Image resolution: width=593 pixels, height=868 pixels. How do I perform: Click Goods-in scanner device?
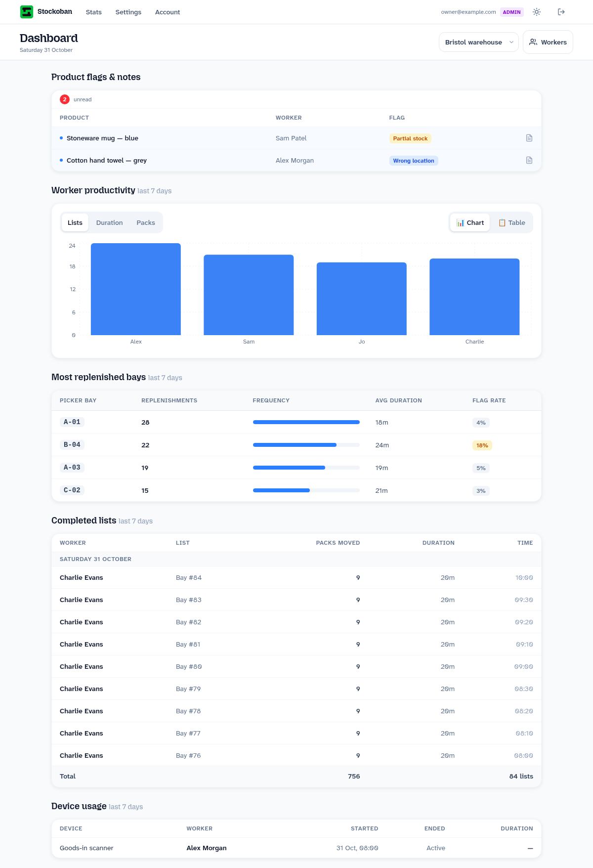click(86, 848)
